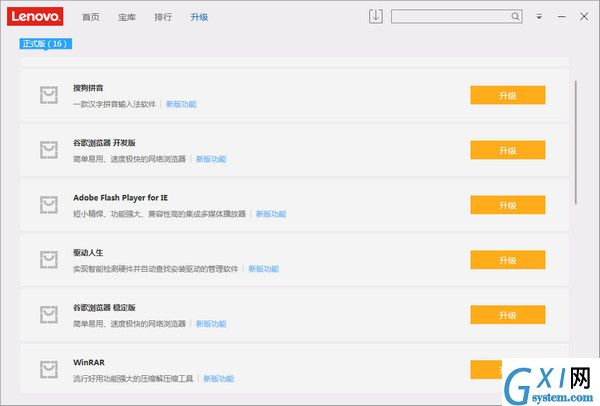Open the top-right dropdown menu arrow
This screenshot has width=600, height=406.
tap(539, 17)
